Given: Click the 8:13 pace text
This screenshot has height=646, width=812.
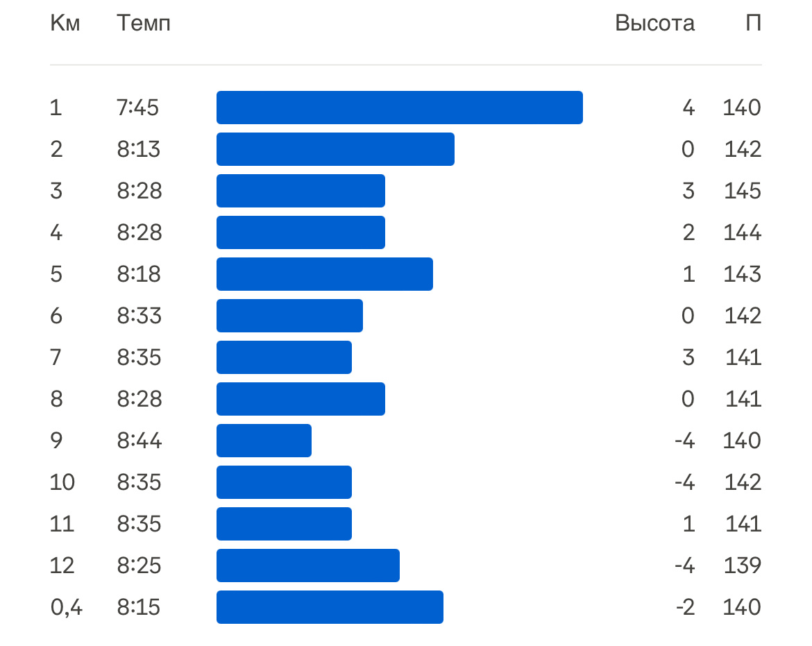Looking at the screenshot, I should [x=138, y=149].
